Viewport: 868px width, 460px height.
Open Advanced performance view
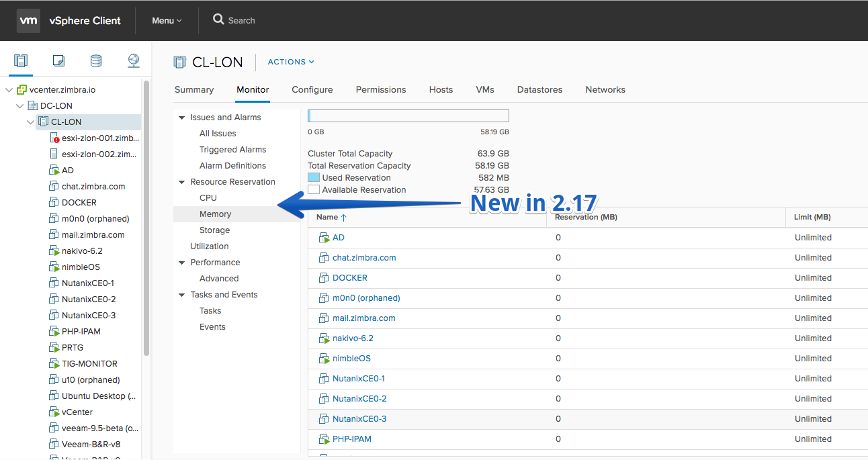coord(219,279)
